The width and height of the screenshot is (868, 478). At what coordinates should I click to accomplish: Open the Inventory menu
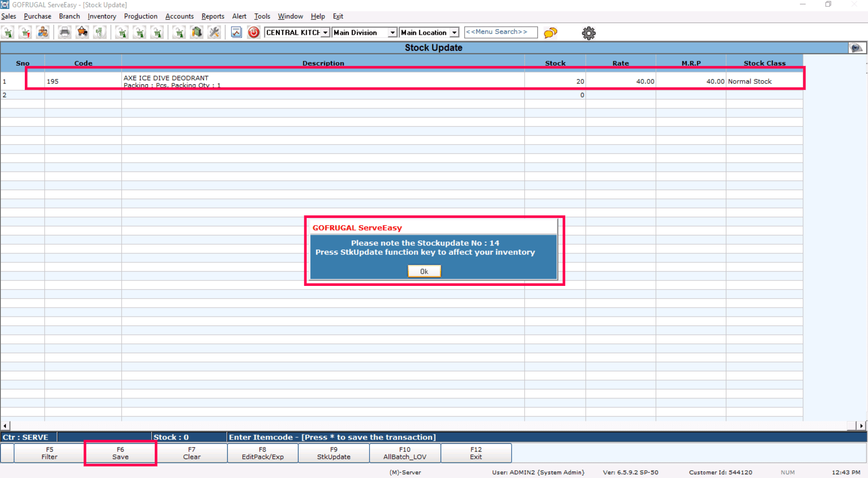[102, 16]
